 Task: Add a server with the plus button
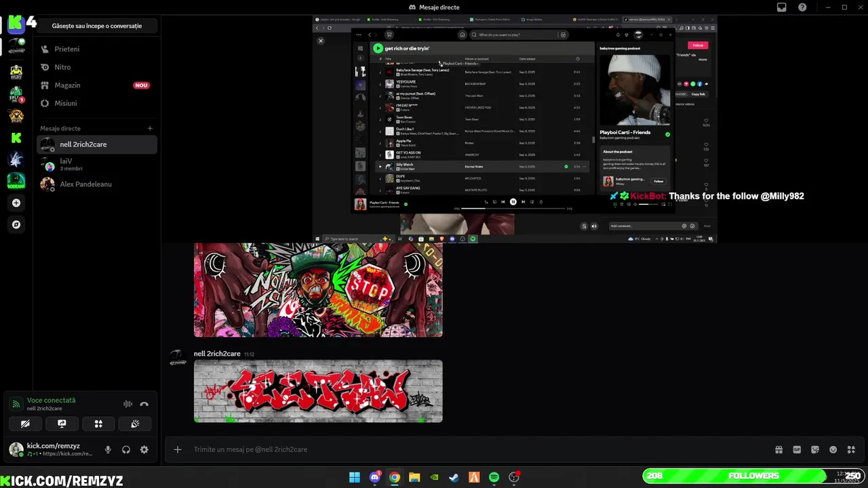16,203
